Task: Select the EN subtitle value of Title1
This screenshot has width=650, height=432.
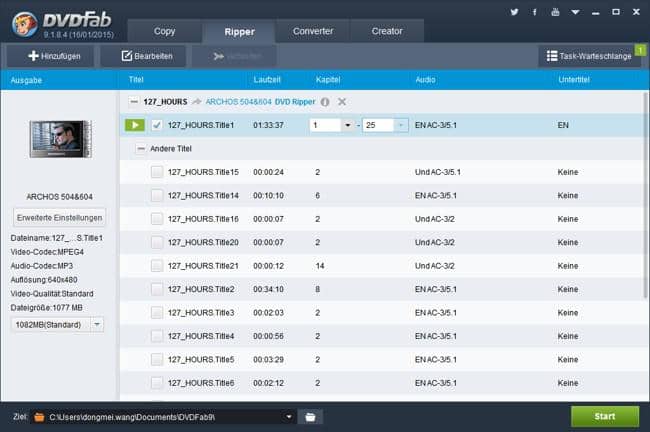Action: [563, 125]
